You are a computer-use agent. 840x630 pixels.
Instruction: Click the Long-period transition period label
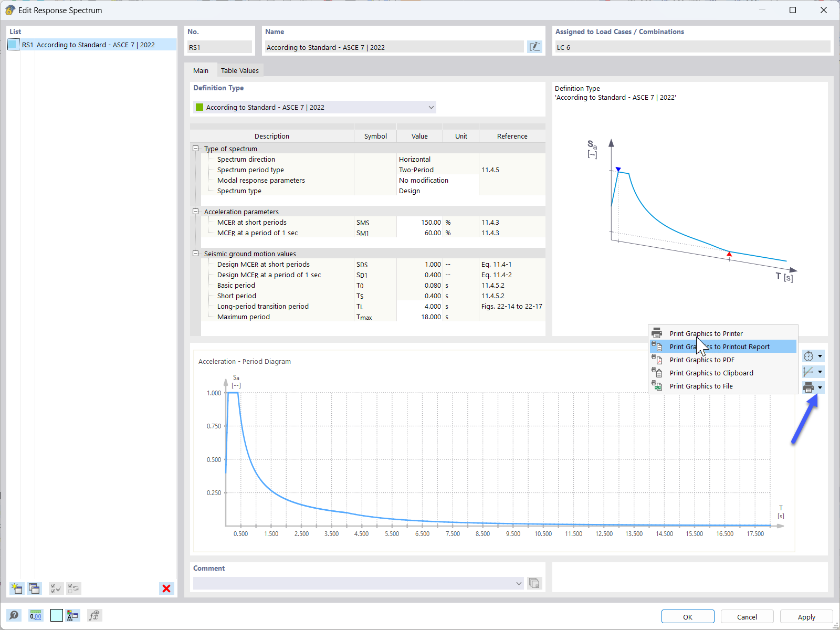click(263, 306)
